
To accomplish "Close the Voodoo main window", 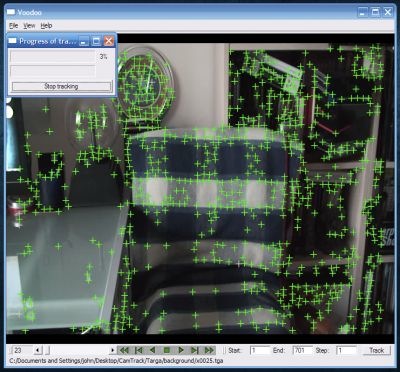I will (x=388, y=12).
